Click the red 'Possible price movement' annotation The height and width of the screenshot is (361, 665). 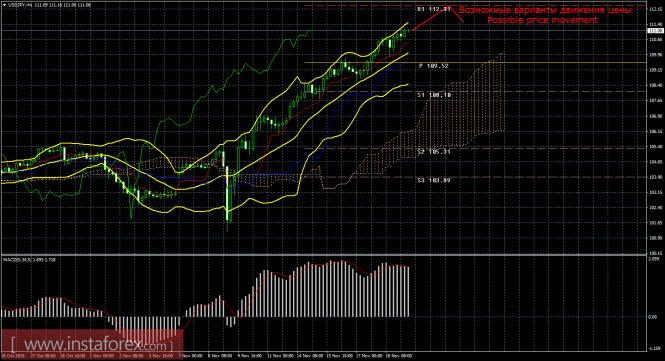[x=542, y=20]
